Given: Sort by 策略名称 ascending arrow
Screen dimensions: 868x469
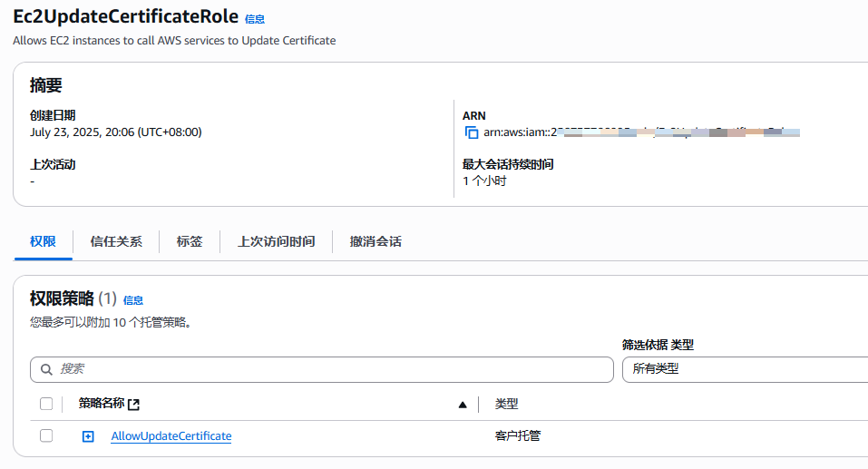Looking at the screenshot, I should tap(463, 405).
